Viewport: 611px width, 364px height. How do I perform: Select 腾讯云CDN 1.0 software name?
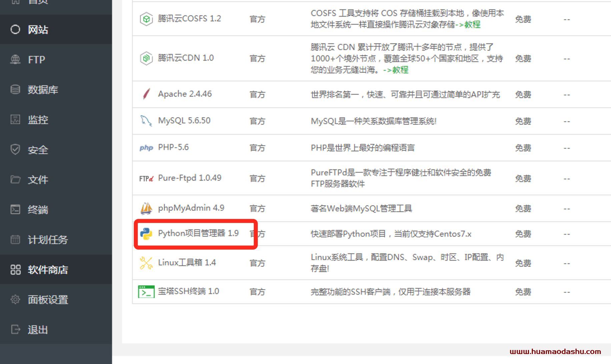click(186, 58)
